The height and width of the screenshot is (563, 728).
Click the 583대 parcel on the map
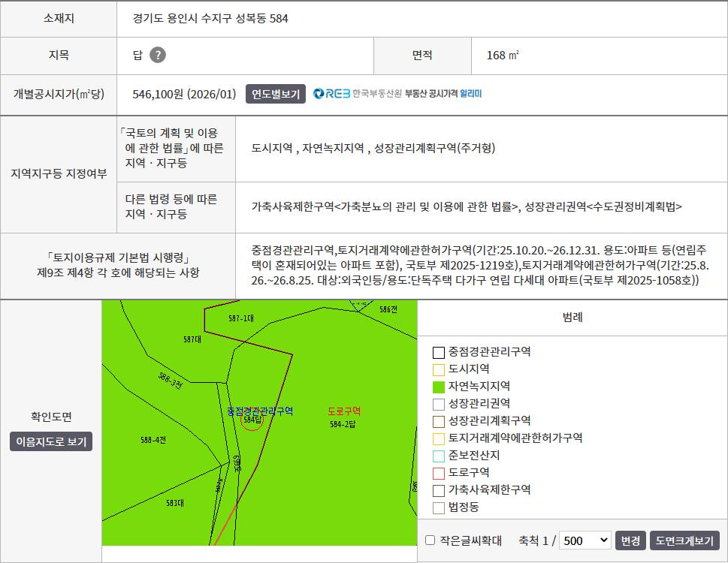(x=175, y=503)
